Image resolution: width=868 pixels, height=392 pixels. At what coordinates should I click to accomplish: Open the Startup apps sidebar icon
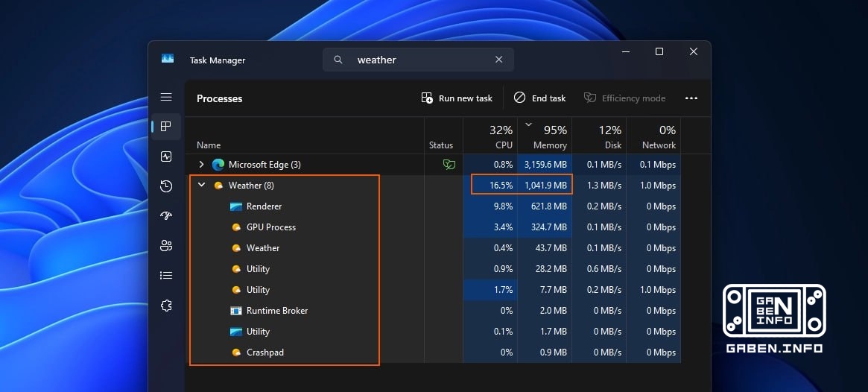(166, 216)
